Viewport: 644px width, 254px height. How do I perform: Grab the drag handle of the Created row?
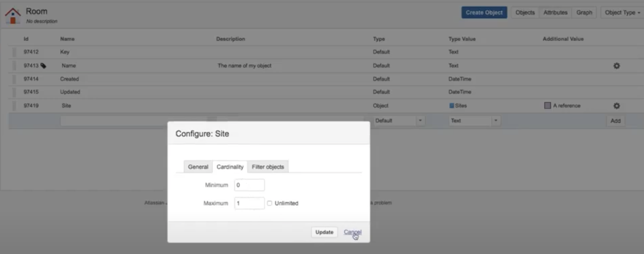[x=14, y=79]
